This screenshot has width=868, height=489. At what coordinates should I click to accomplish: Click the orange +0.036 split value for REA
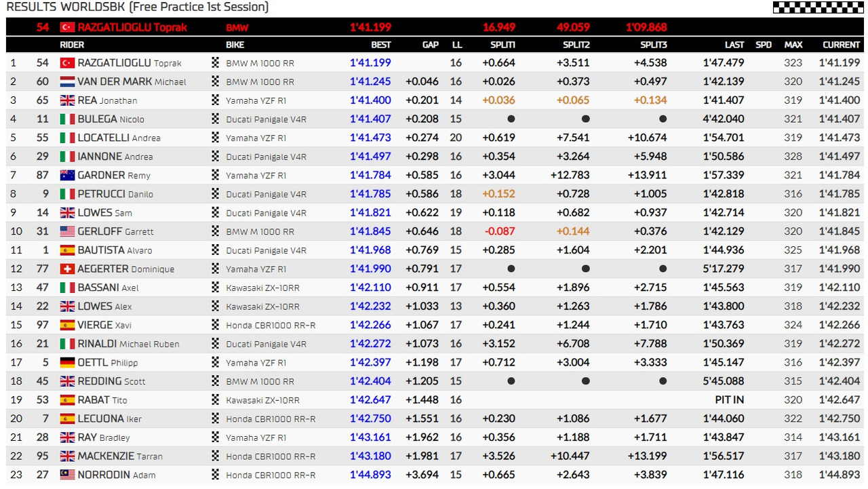pos(499,100)
